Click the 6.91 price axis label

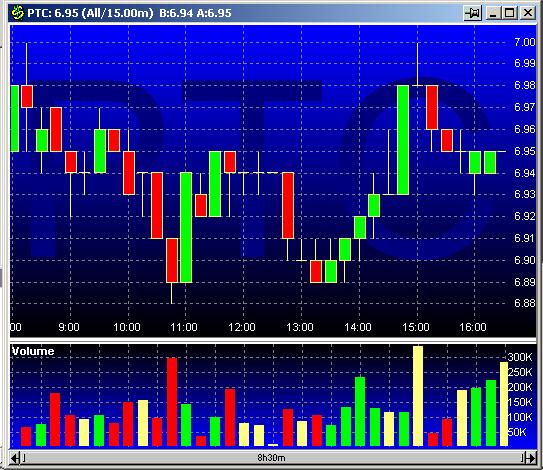(x=525, y=238)
